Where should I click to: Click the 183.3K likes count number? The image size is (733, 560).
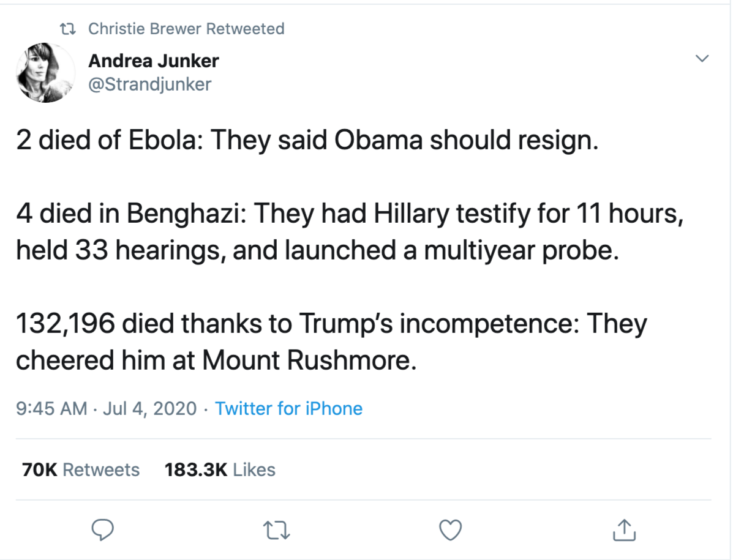pos(195,469)
